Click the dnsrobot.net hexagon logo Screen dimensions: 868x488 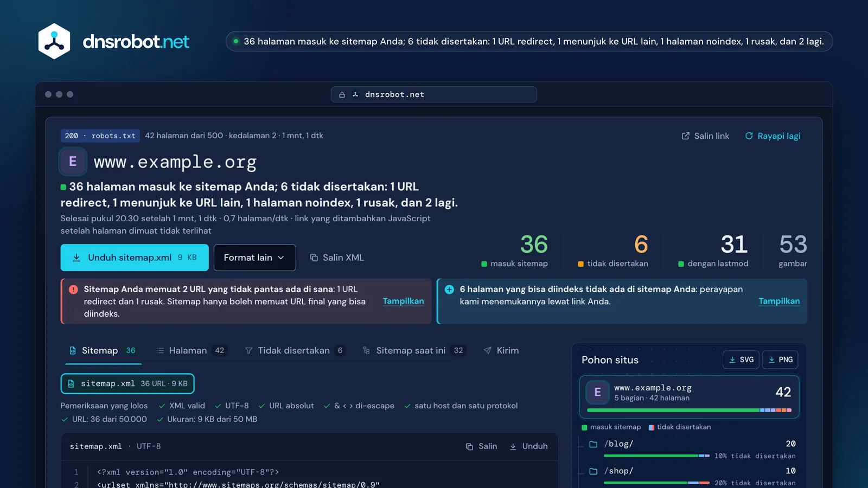54,41
